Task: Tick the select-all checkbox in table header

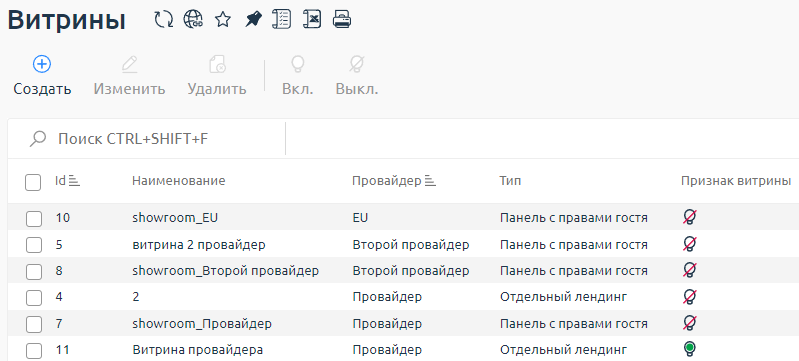Action: [33, 182]
